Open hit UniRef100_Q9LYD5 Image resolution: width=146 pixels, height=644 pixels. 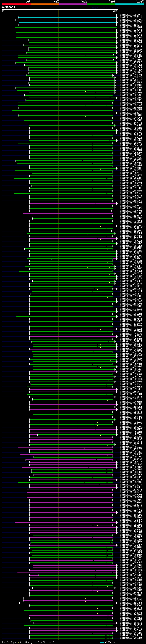point(131,98)
